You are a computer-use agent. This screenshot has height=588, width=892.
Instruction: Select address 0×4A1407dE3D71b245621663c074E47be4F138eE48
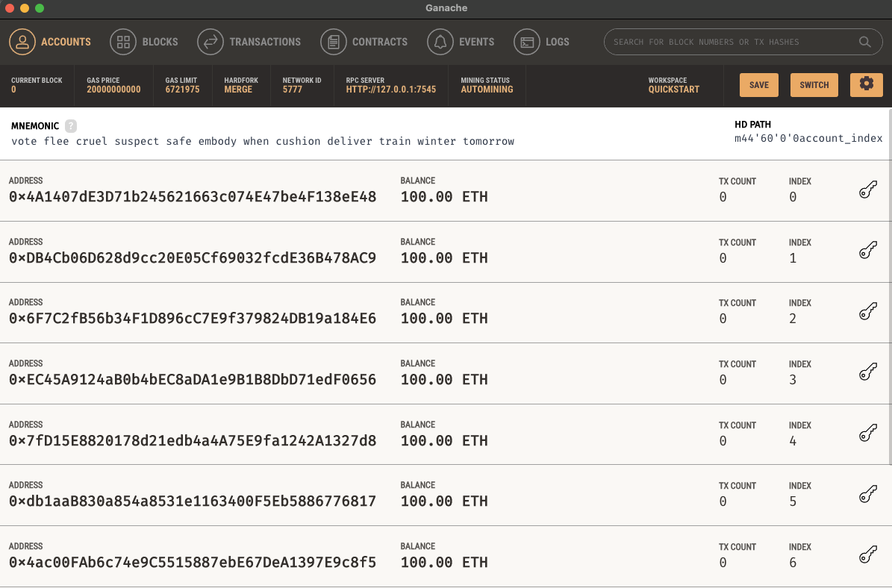[193, 197]
